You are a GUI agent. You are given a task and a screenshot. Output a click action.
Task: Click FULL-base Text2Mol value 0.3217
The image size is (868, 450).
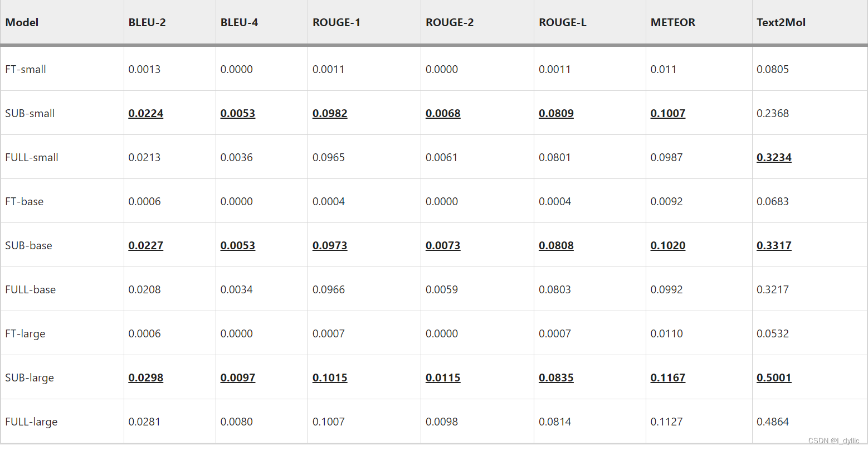point(773,289)
